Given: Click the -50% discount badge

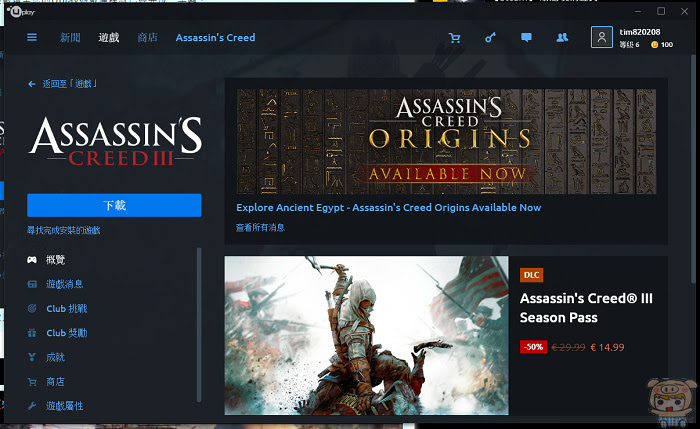Looking at the screenshot, I should 533,347.
